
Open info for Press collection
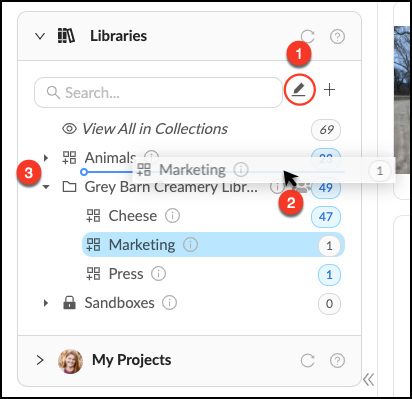(x=158, y=274)
